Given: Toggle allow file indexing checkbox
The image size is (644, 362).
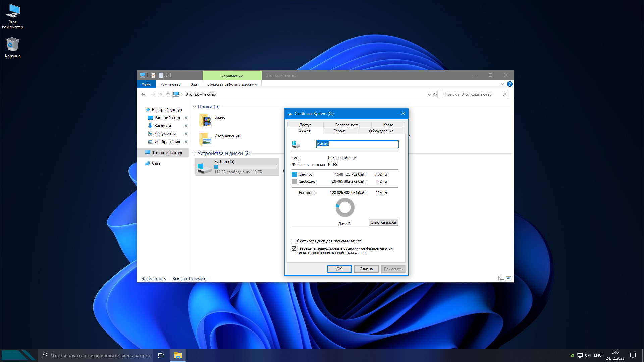Looking at the screenshot, I should point(294,249).
